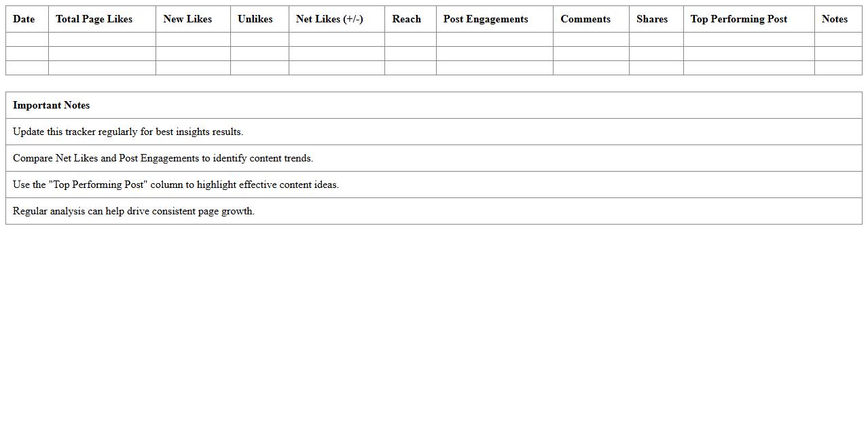
Task: Select the first empty Total Page Likes cell
Action: [x=102, y=39]
